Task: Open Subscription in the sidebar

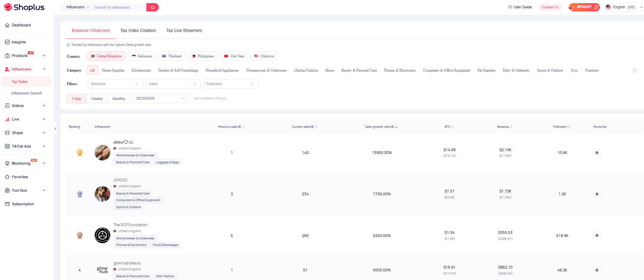Action: (19, 204)
